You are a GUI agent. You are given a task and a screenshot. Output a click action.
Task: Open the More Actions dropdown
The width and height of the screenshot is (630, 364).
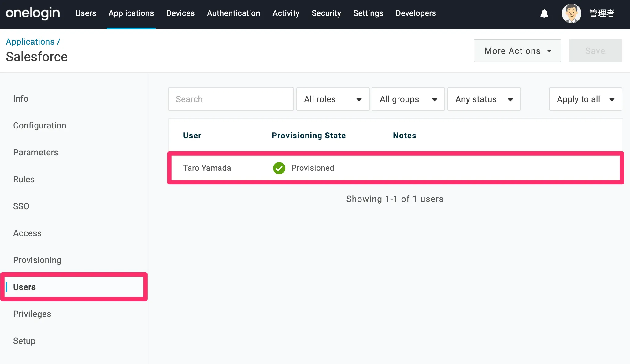[x=517, y=51]
